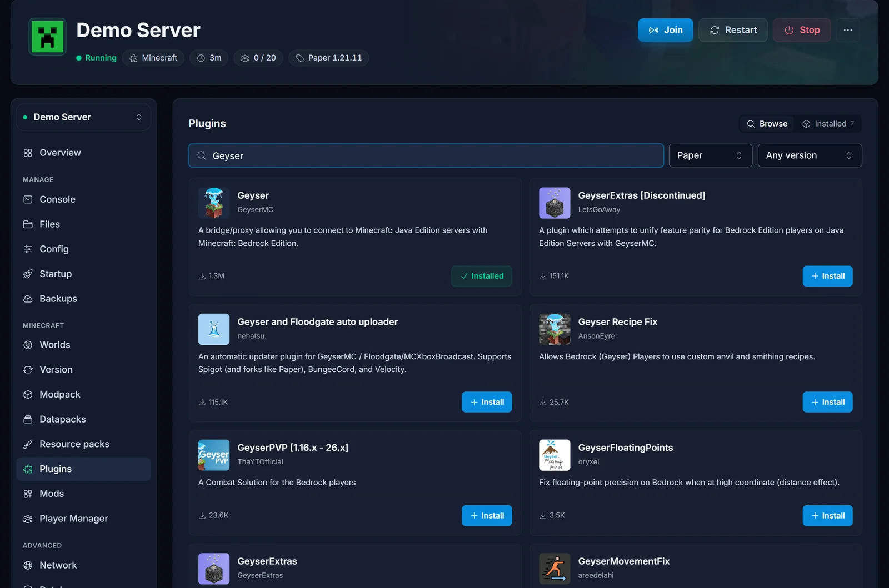
Task: Click the Mods icon in sidebar
Action: pos(28,494)
